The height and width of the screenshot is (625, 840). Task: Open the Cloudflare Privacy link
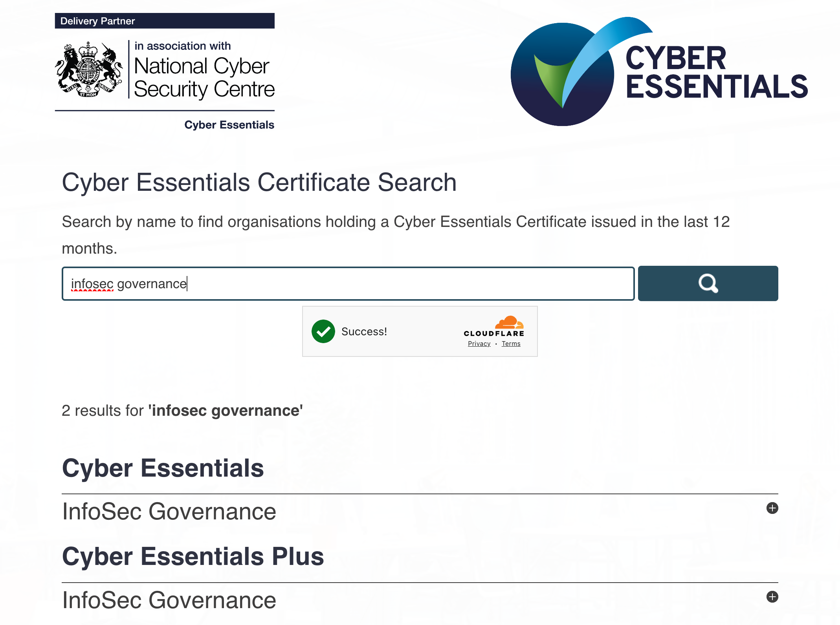click(x=479, y=344)
